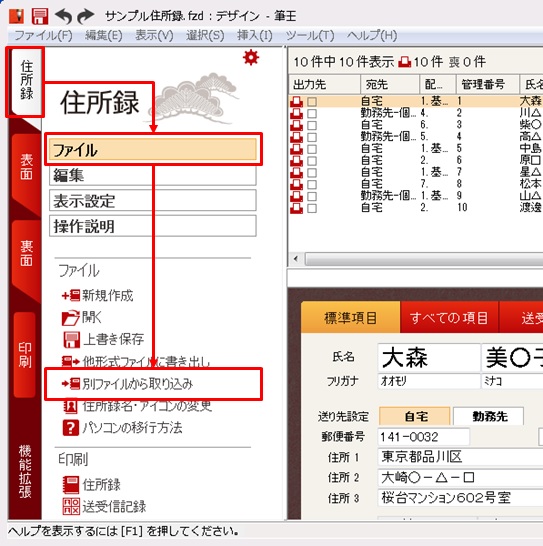Screen dimensions: 543x546
Task: Click printer icon in row 3
Action: [x=296, y=125]
